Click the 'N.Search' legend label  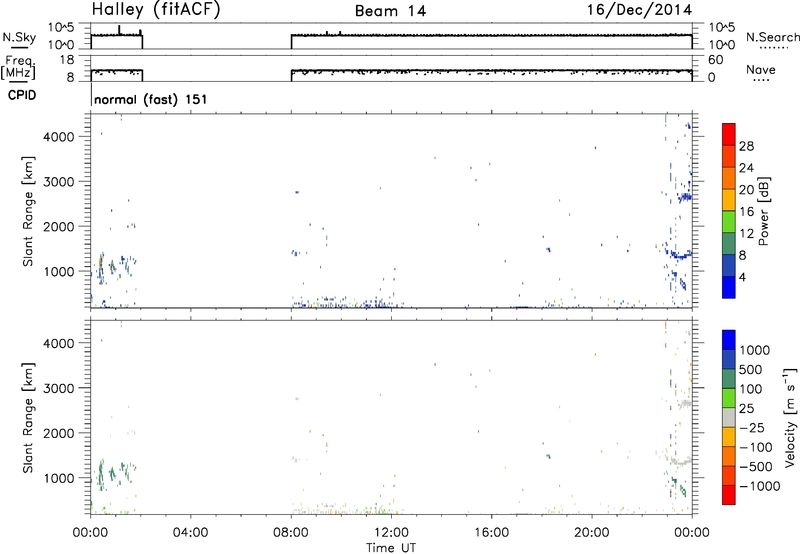(773, 37)
